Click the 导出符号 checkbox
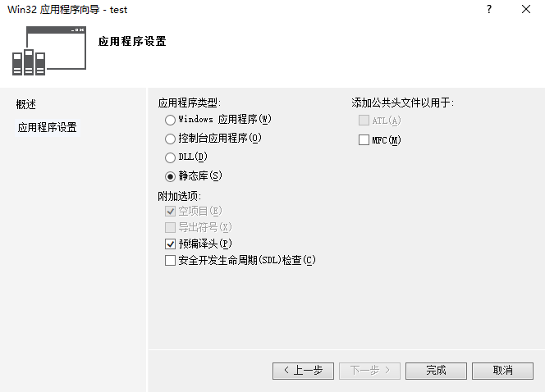The image size is (545, 392). coord(171,227)
